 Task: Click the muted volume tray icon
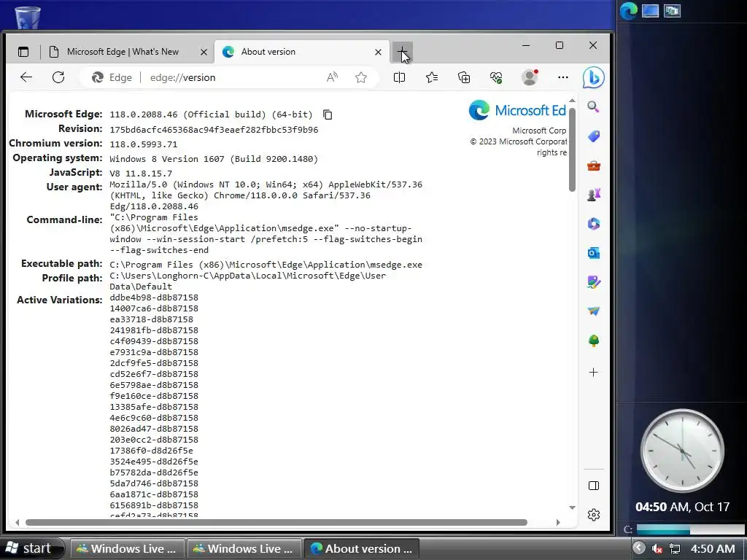coord(657,548)
